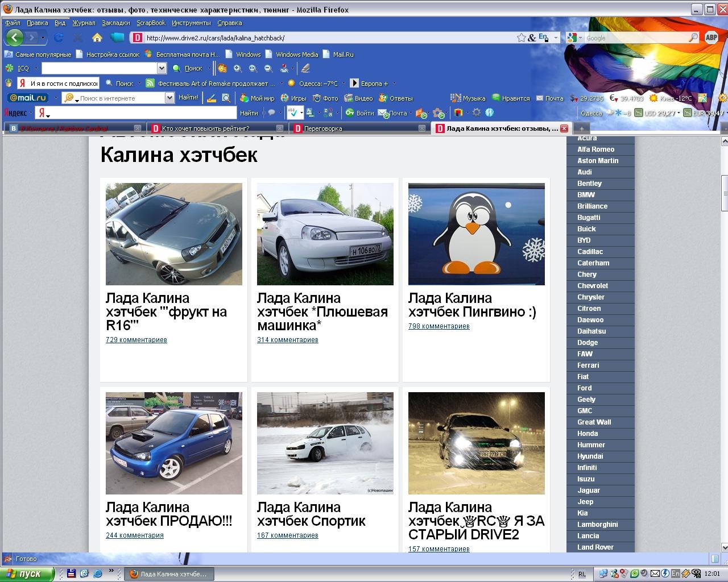Open the Back/Forward history dropdown arrow
The image size is (728, 582).
tap(43, 38)
